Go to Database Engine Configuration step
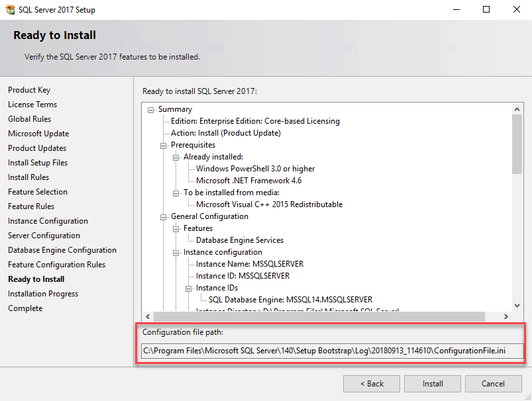 coord(62,250)
